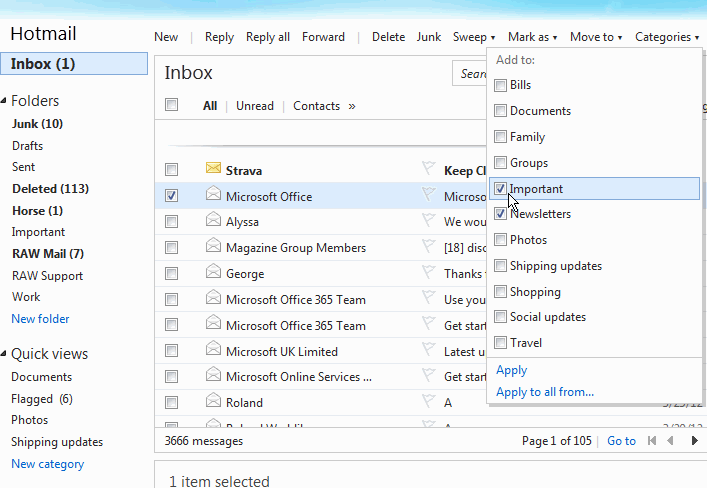Click the envelope icon next to George
This screenshot has width=707, height=488.
coord(213,271)
